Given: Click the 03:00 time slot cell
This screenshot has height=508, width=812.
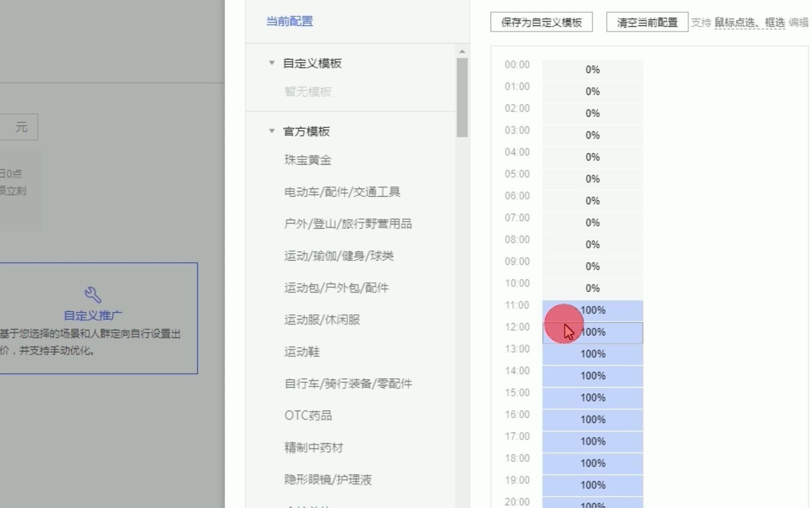Looking at the screenshot, I should click(x=593, y=135).
